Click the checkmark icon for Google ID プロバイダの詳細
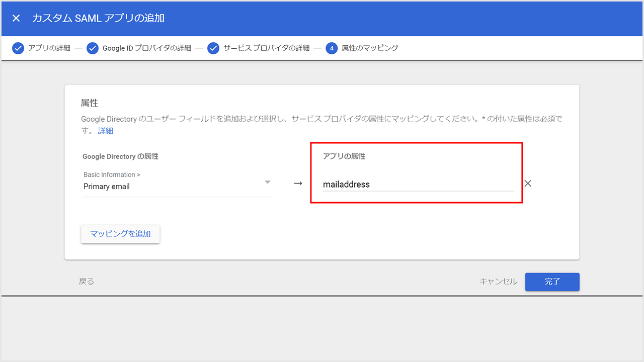 pyautogui.click(x=93, y=48)
